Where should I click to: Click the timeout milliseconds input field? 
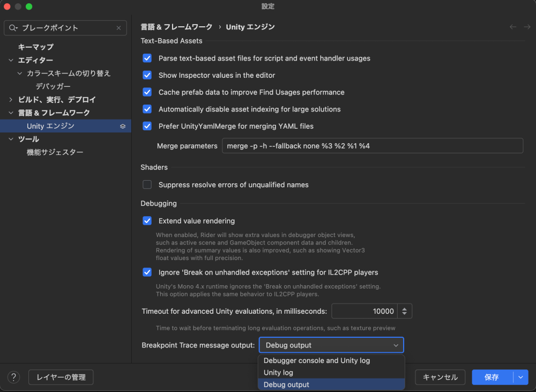[x=364, y=311]
